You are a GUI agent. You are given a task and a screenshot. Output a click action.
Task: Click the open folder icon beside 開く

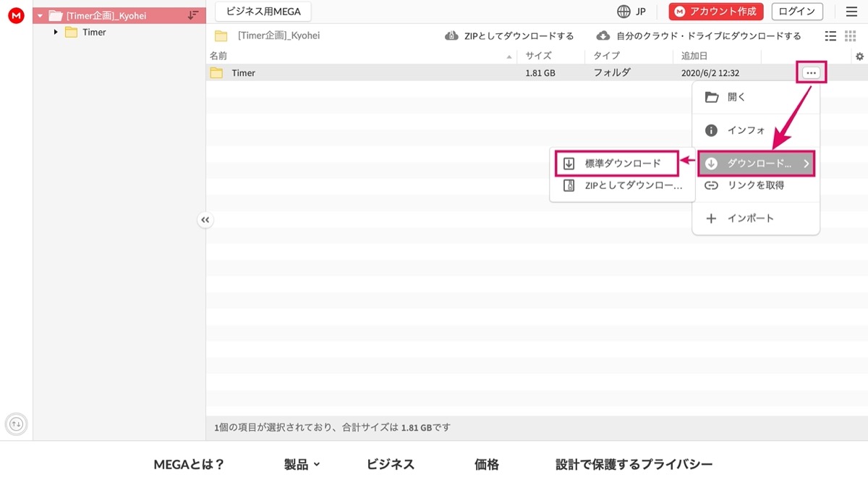[x=712, y=97]
